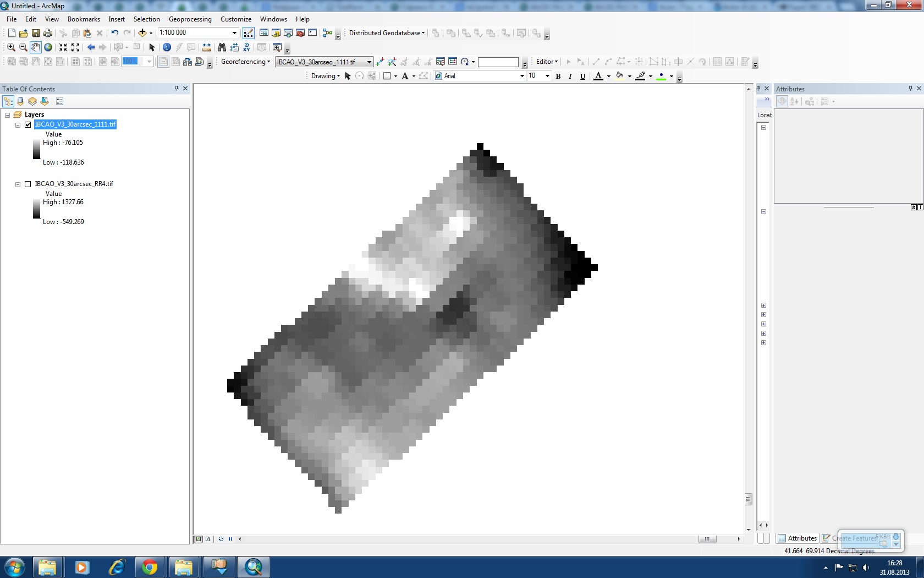The width and height of the screenshot is (924, 578).
Task: Open the Windows menu
Action: coord(273,19)
